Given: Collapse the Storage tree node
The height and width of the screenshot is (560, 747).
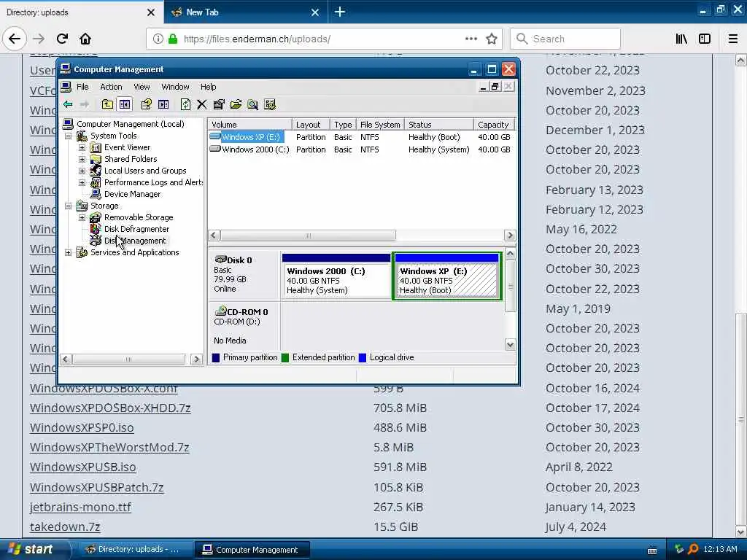Looking at the screenshot, I should click(68, 206).
